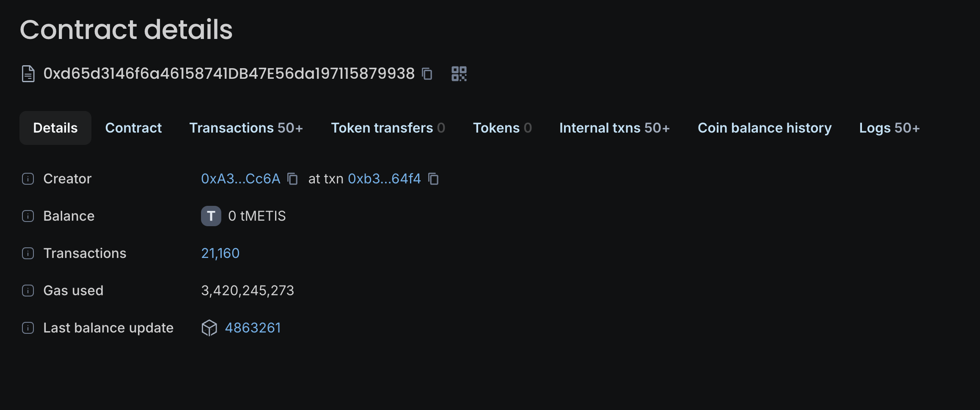Click the Balance info hint icon
980x410 pixels.
pyautogui.click(x=28, y=216)
